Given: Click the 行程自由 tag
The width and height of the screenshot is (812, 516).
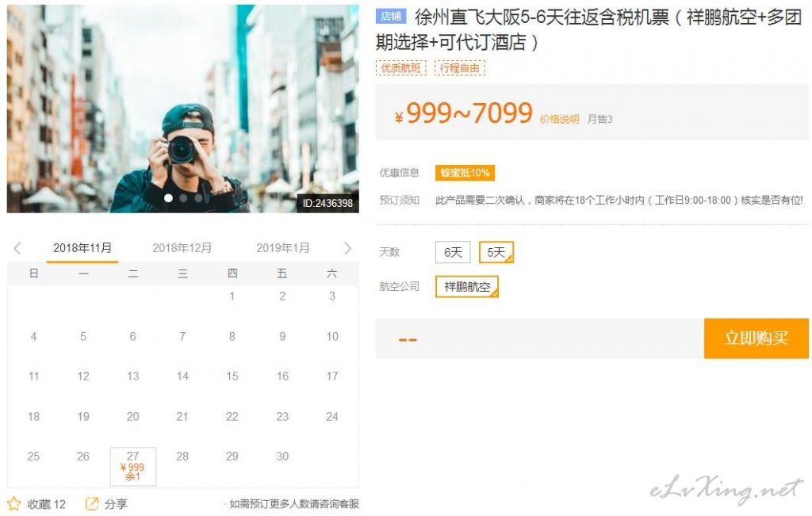Looking at the screenshot, I should [460, 68].
